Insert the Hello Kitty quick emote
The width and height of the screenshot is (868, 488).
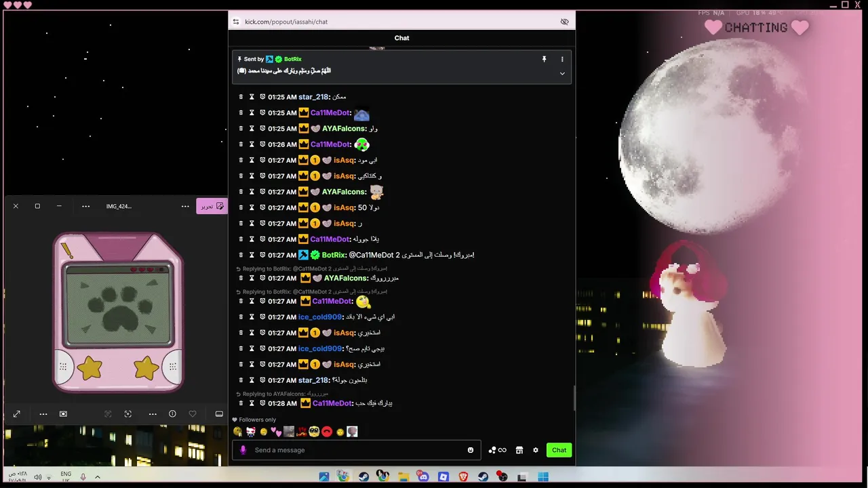pos(250,432)
